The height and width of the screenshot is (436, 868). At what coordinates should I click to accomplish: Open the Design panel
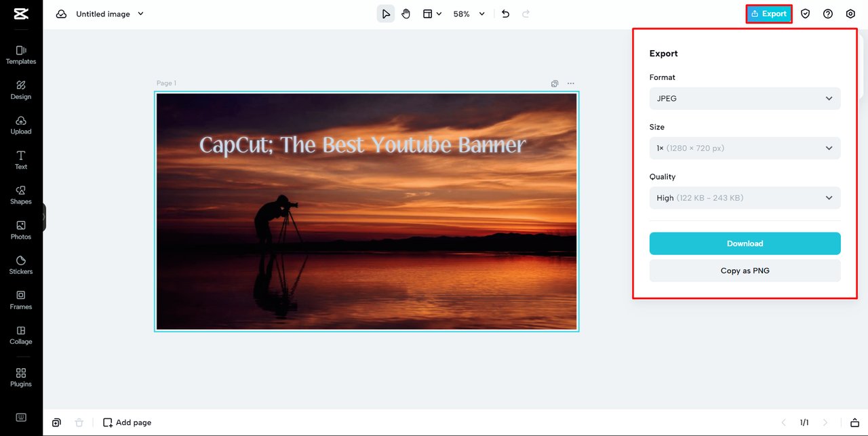click(x=21, y=90)
